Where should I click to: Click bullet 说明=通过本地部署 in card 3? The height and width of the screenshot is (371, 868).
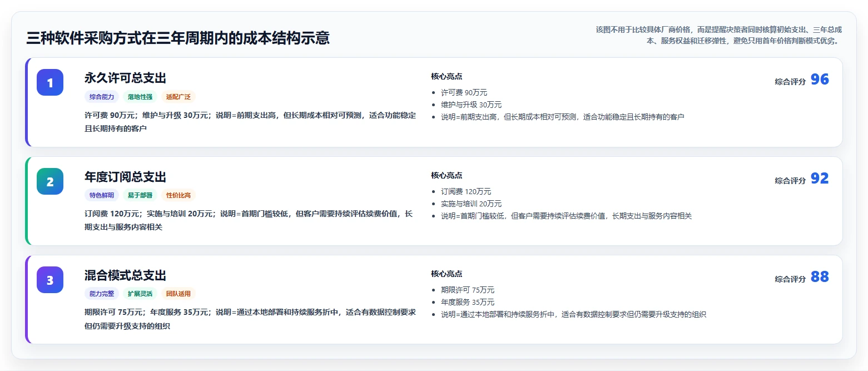573,314
